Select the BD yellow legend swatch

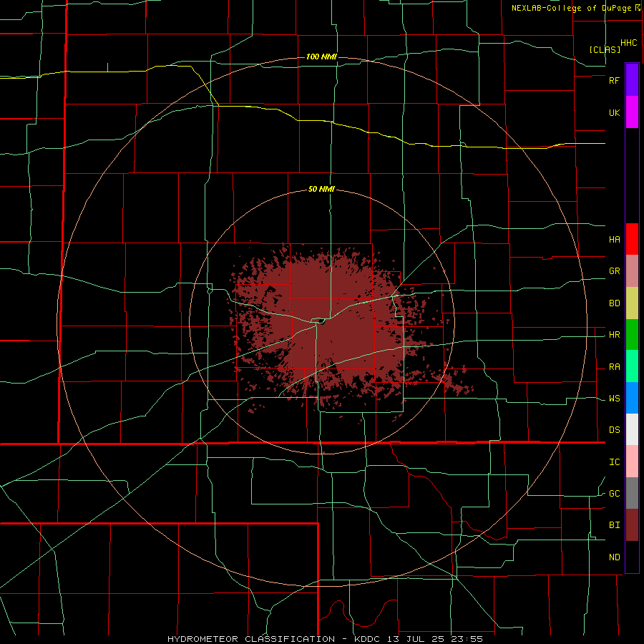(x=632, y=303)
